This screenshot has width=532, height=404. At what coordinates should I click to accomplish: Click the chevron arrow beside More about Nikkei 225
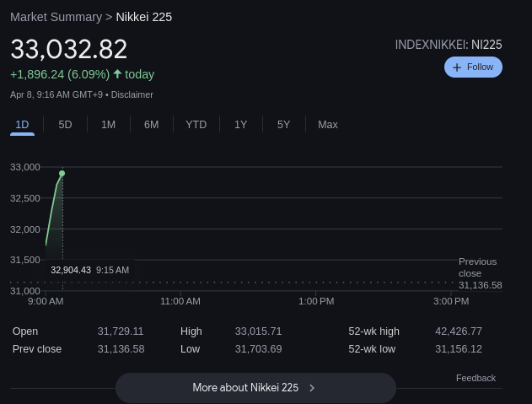(x=312, y=388)
